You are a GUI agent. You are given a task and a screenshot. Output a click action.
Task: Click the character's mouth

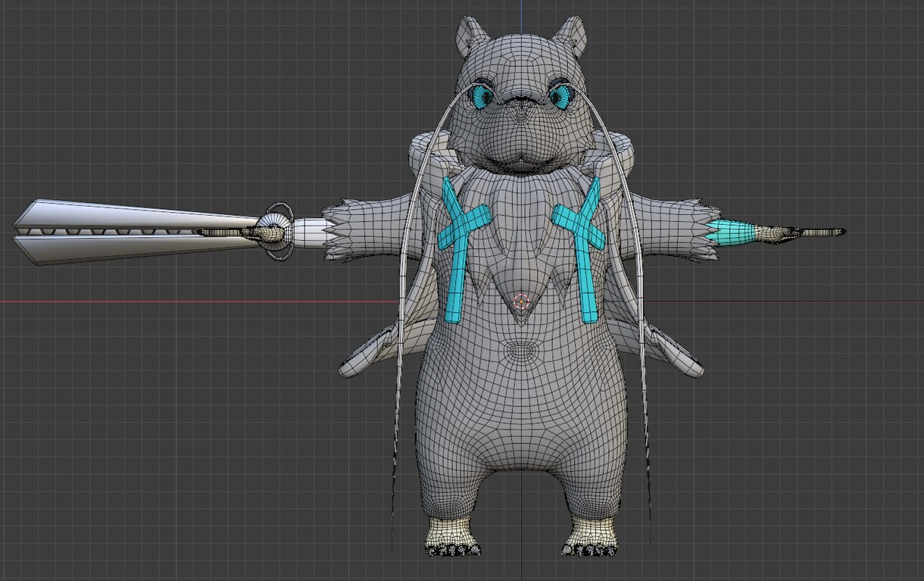pos(521,160)
